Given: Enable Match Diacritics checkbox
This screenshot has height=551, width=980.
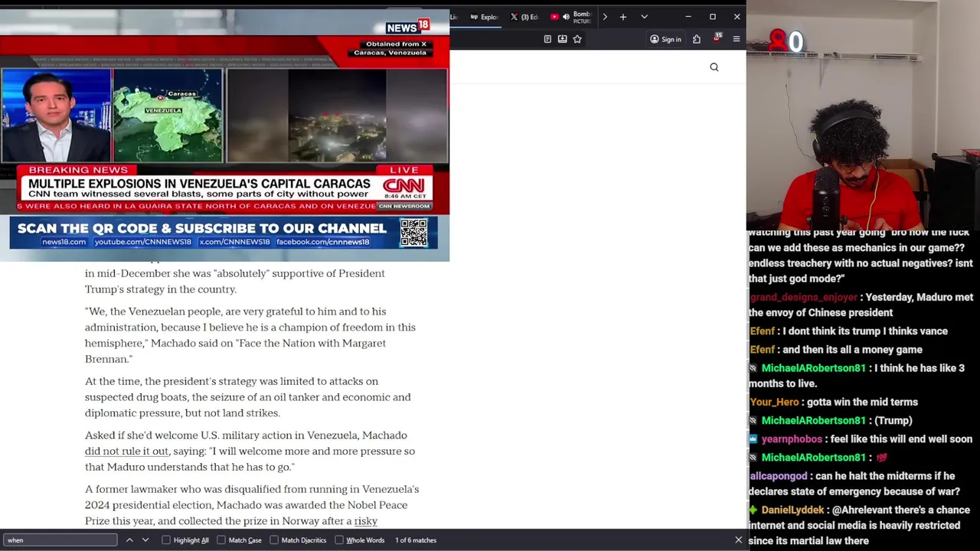Looking at the screenshot, I should [x=274, y=540].
